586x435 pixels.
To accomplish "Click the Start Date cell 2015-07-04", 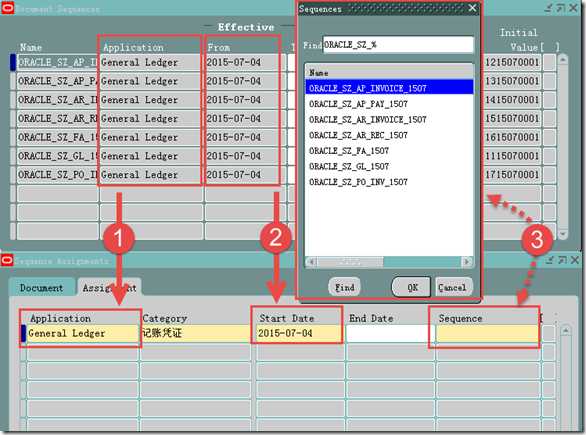I will (299, 333).
